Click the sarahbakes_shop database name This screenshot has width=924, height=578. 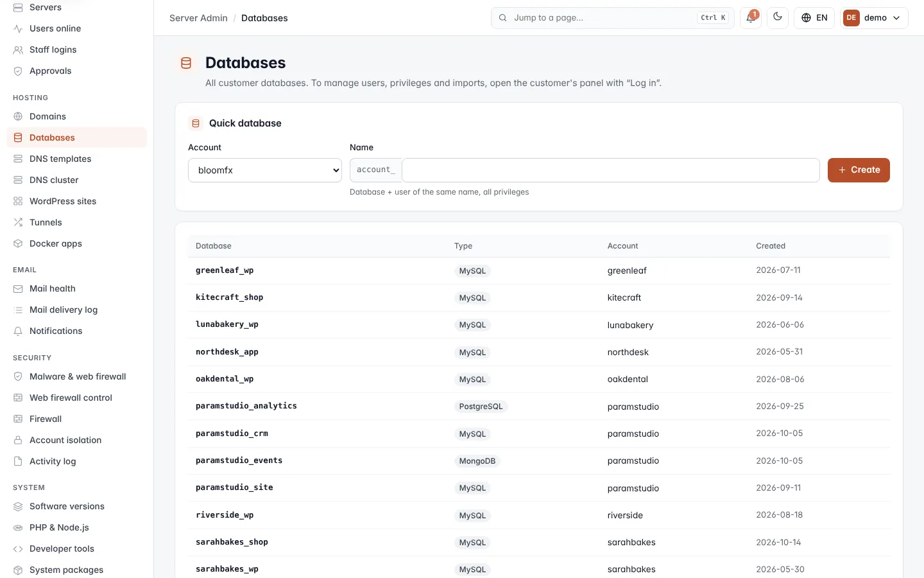[232, 542]
